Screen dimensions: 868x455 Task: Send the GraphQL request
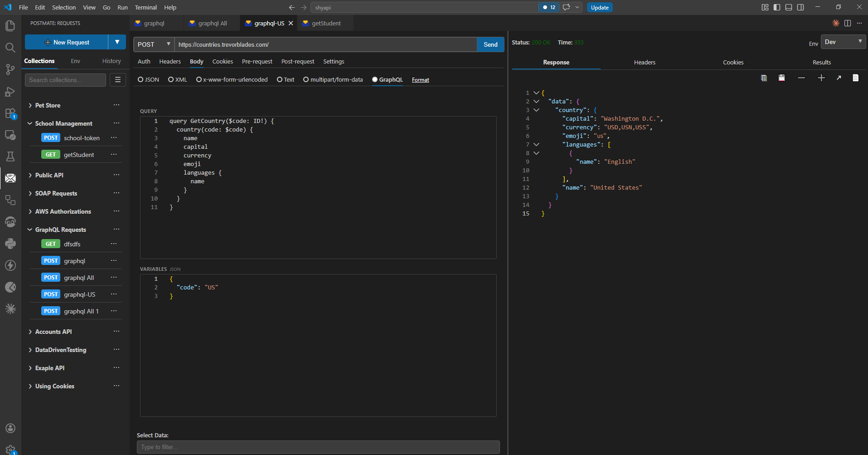pyautogui.click(x=490, y=44)
